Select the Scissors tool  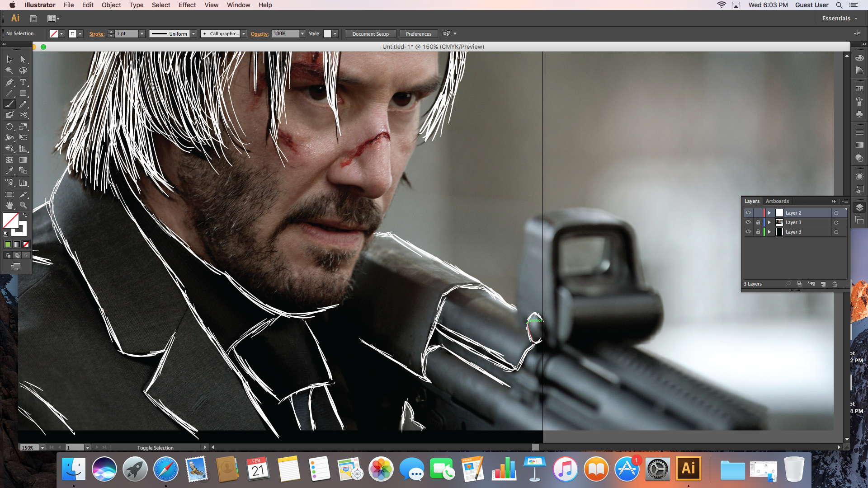click(23, 114)
